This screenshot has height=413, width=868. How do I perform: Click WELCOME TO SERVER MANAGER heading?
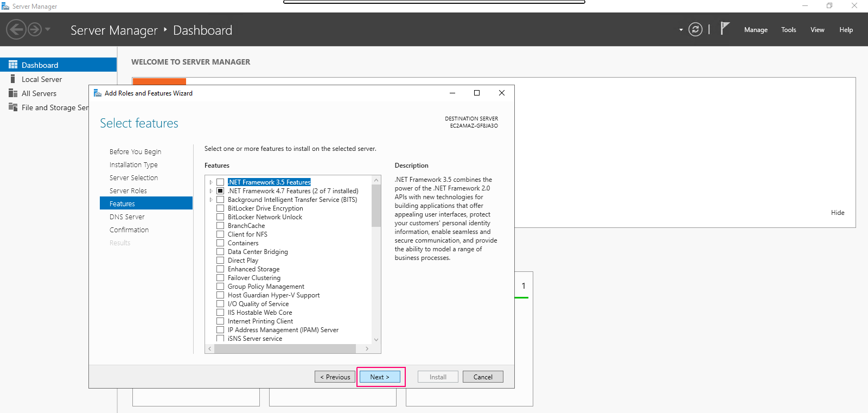coord(191,62)
